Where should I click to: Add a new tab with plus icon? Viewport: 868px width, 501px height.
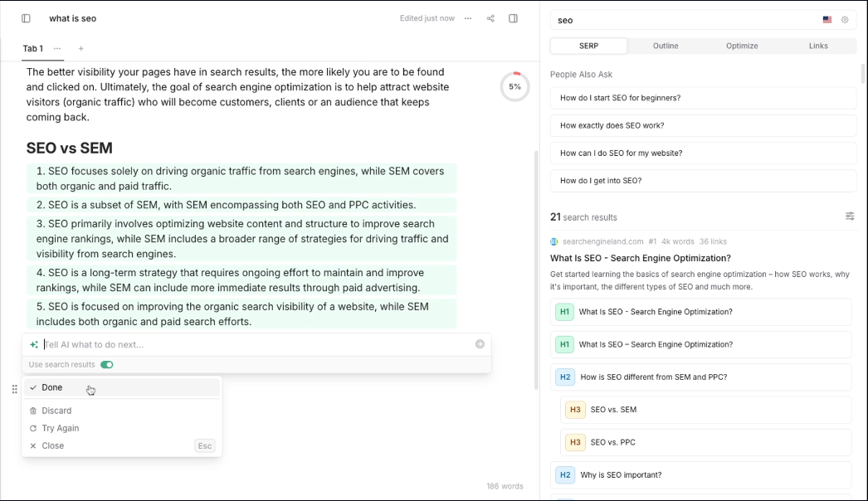80,49
